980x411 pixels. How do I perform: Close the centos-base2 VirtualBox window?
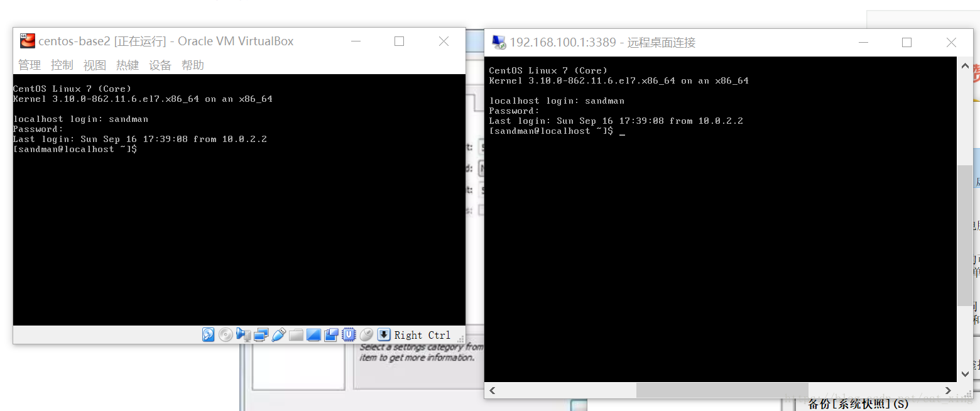click(444, 41)
